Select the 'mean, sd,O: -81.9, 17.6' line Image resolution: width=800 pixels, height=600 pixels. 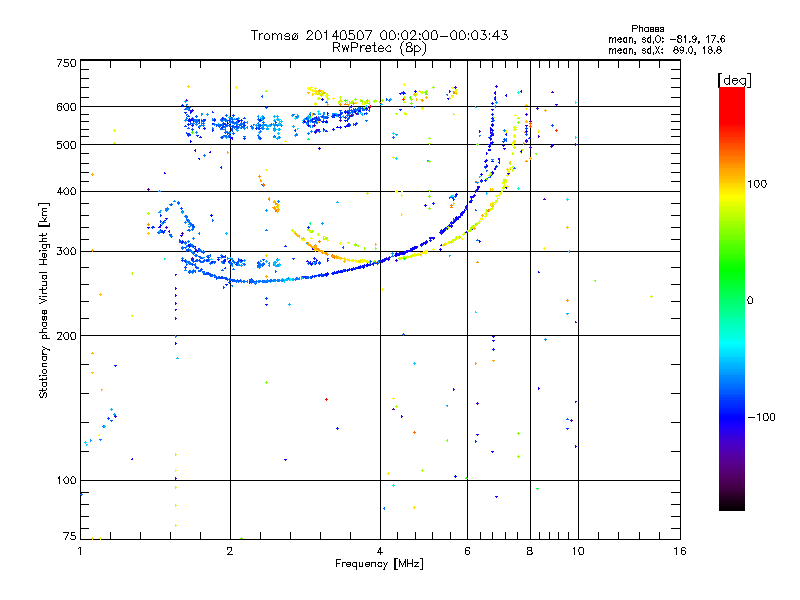pyautogui.click(x=666, y=39)
